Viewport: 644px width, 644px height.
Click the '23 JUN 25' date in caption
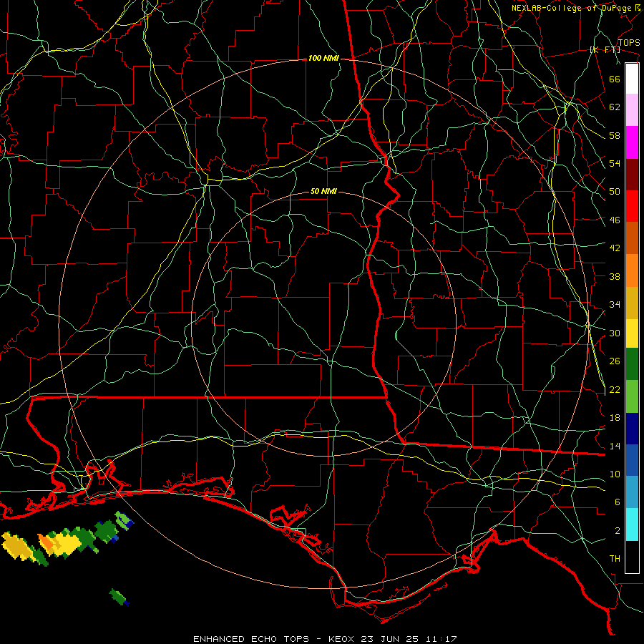click(x=389, y=639)
